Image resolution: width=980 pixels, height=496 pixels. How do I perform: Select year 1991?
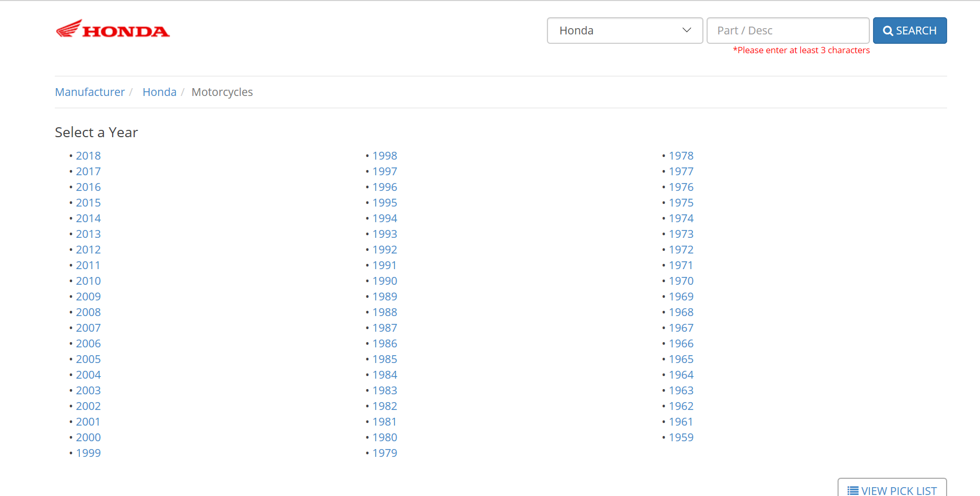click(x=384, y=265)
